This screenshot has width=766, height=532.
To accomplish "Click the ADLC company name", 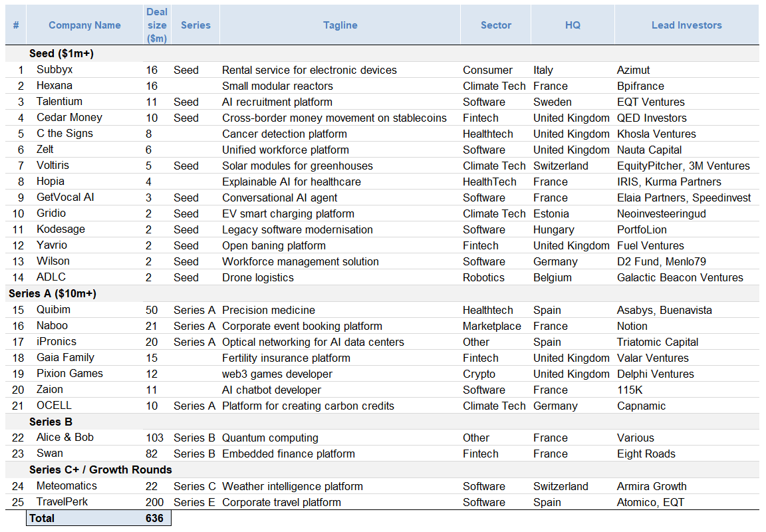I will (51, 277).
